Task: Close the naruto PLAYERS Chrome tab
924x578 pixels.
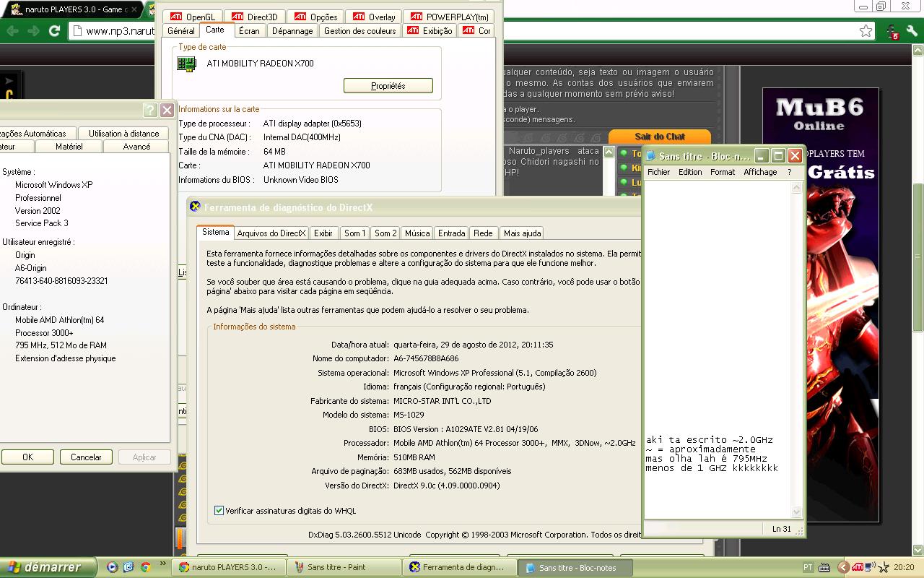Action: pos(134,9)
